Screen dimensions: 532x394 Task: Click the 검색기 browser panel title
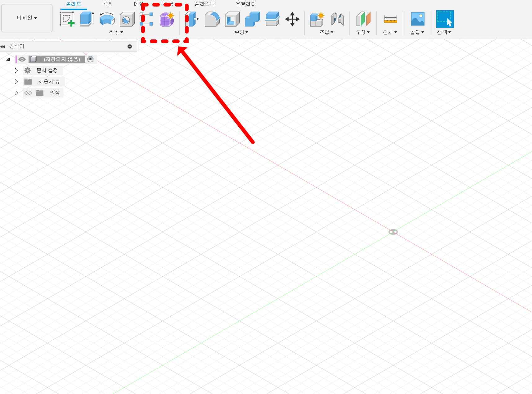[17, 46]
